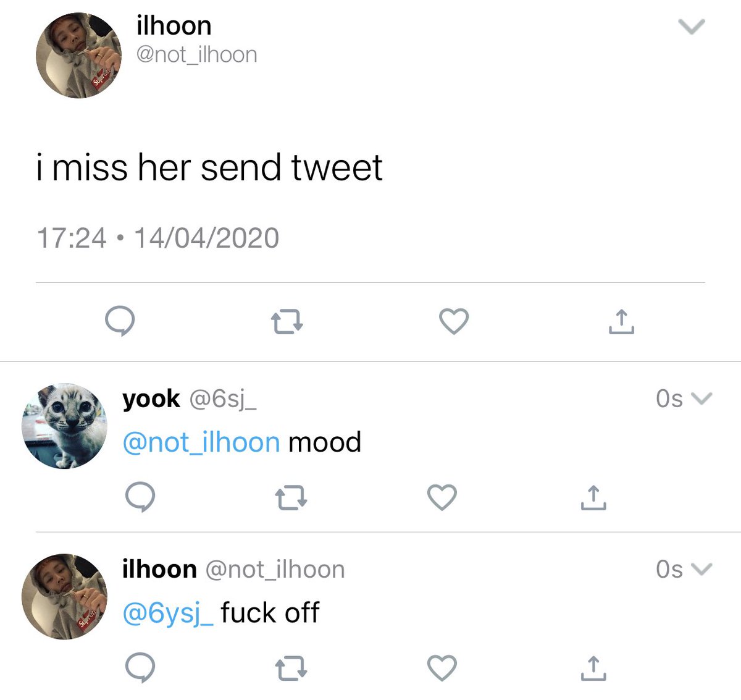This screenshot has width=741, height=700.
Task: Expand options chevron on ilhoon's reply
Action: (x=702, y=568)
